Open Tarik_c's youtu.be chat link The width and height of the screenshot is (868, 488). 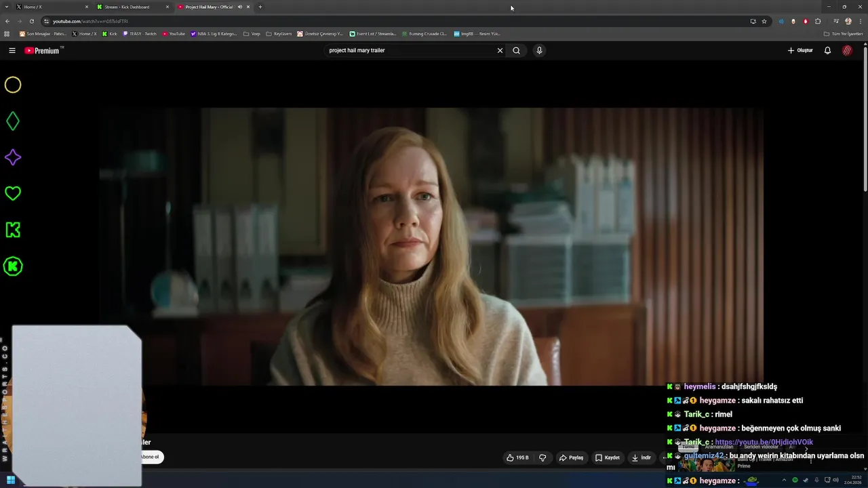pyautogui.click(x=764, y=442)
